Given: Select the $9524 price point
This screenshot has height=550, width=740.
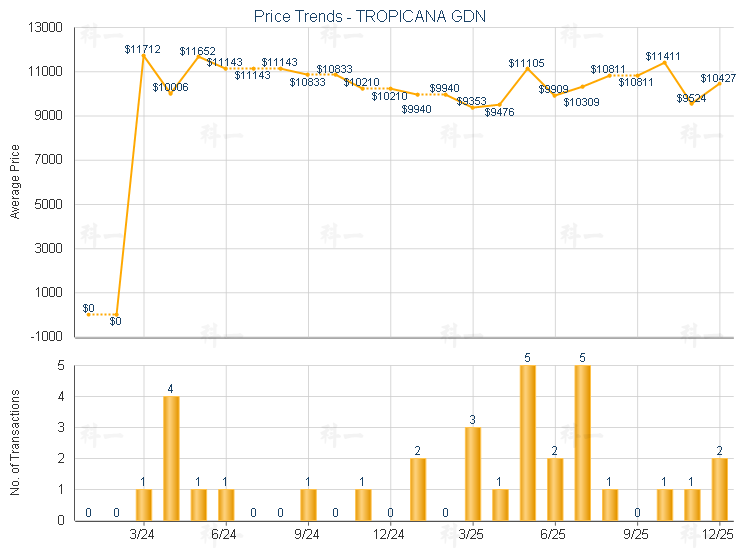Looking at the screenshot, I should [691, 102].
